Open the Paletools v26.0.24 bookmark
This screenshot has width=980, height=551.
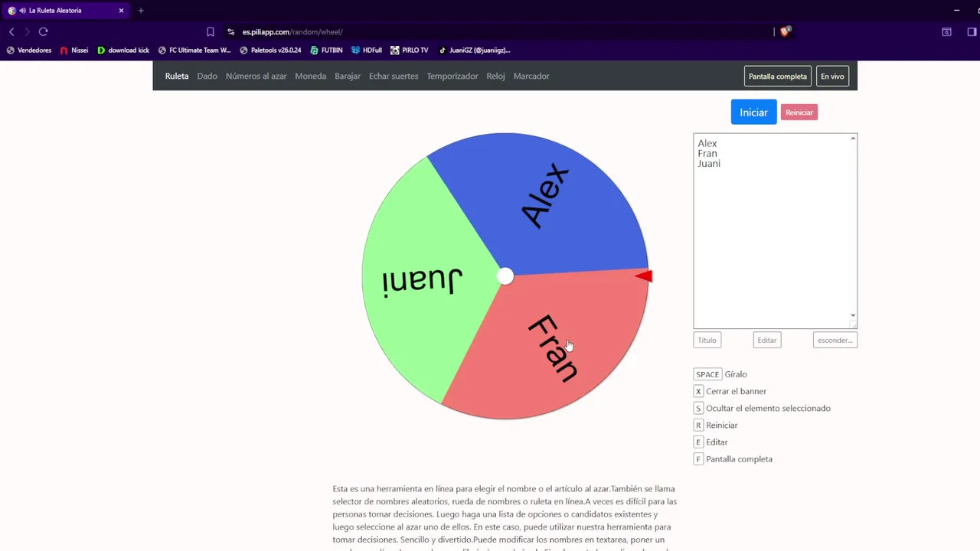coord(270,51)
